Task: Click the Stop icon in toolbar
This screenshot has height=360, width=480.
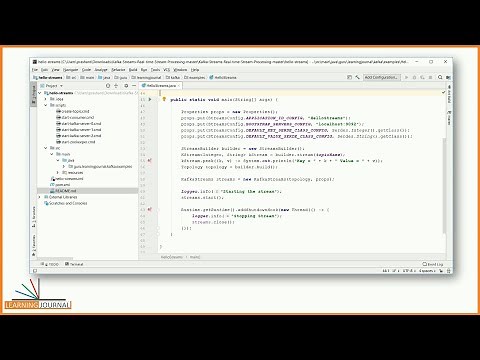Action: [x=430, y=77]
